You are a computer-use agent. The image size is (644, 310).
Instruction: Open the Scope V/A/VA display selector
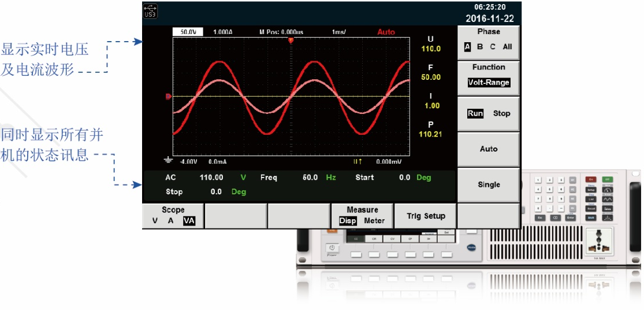coord(173,215)
